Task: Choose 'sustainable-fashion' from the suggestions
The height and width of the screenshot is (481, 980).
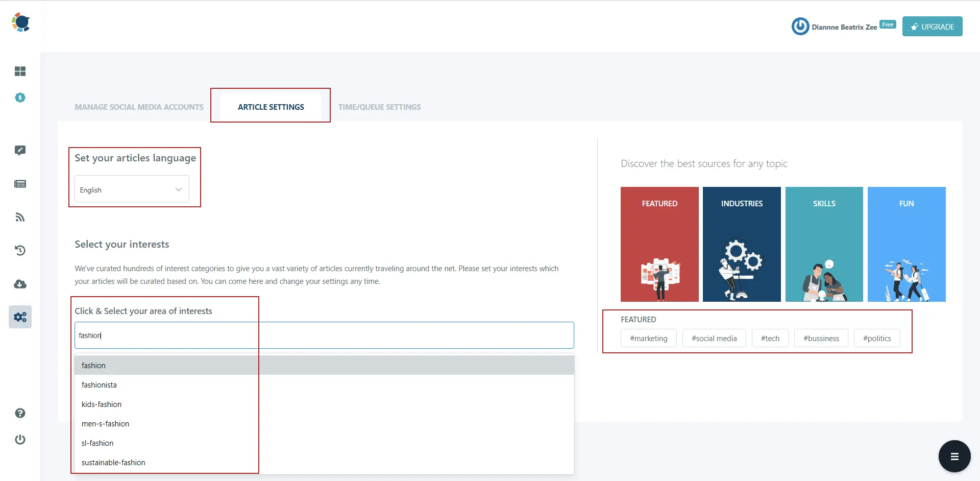Action: pyautogui.click(x=113, y=462)
